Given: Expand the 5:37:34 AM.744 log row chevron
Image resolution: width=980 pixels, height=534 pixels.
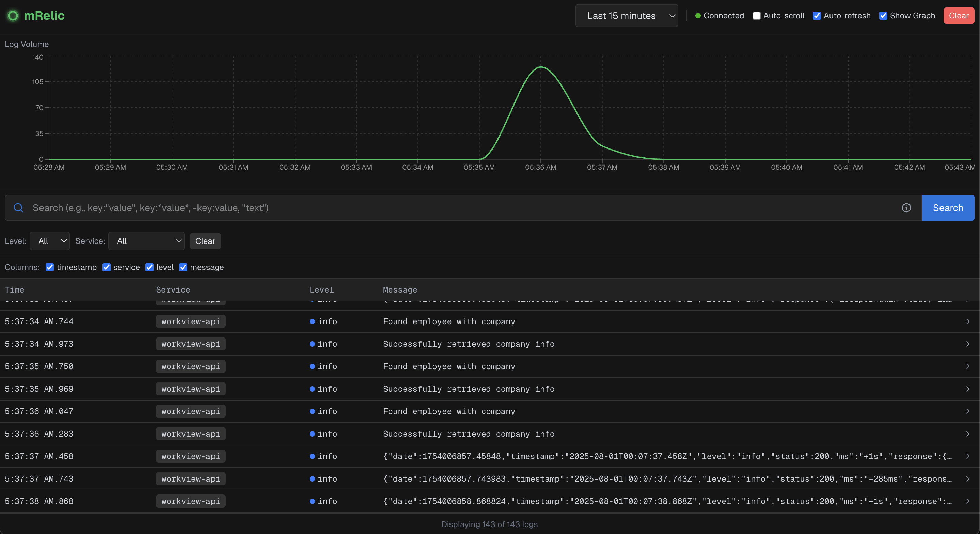Looking at the screenshot, I should (x=967, y=321).
